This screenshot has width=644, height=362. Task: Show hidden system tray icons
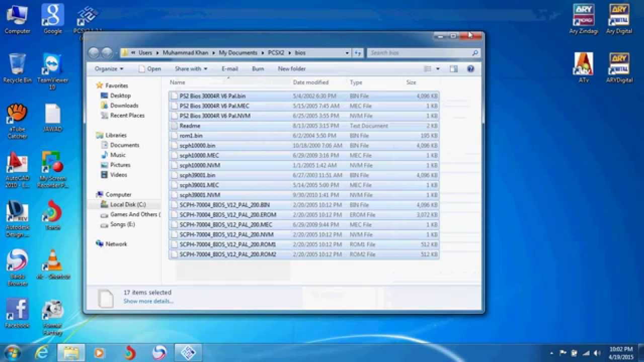click(x=552, y=353)
